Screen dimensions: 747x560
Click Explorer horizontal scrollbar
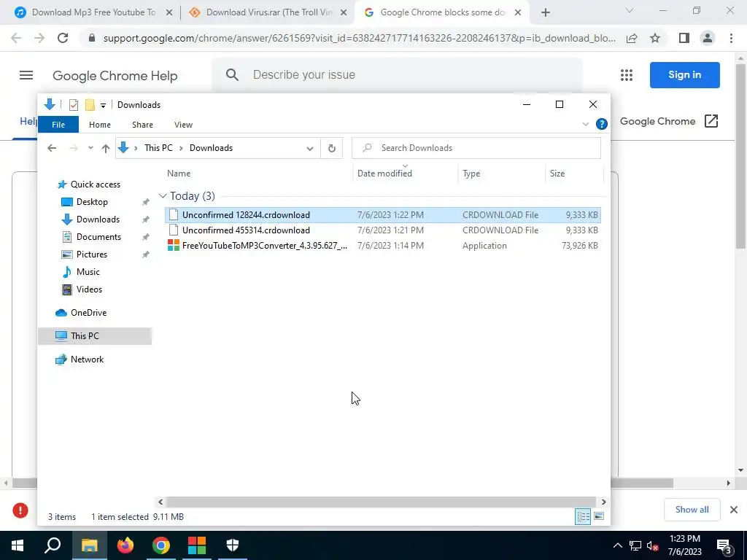click(382, 502)
